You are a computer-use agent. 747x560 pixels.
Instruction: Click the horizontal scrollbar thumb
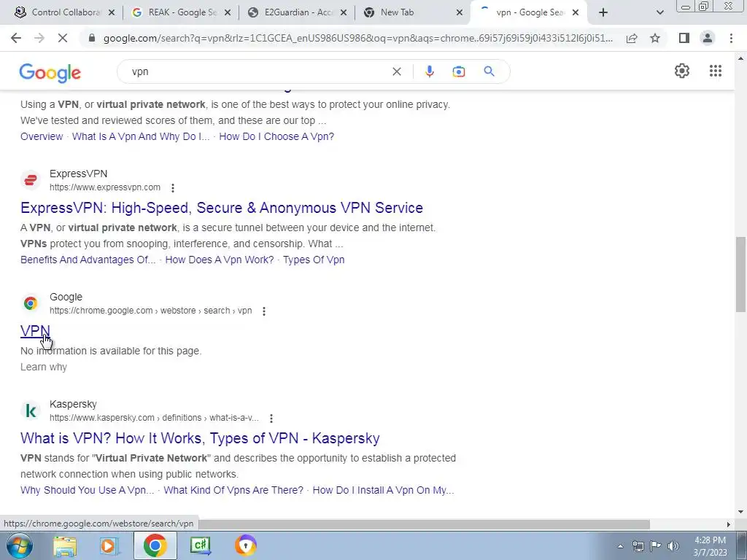(424, 524)
